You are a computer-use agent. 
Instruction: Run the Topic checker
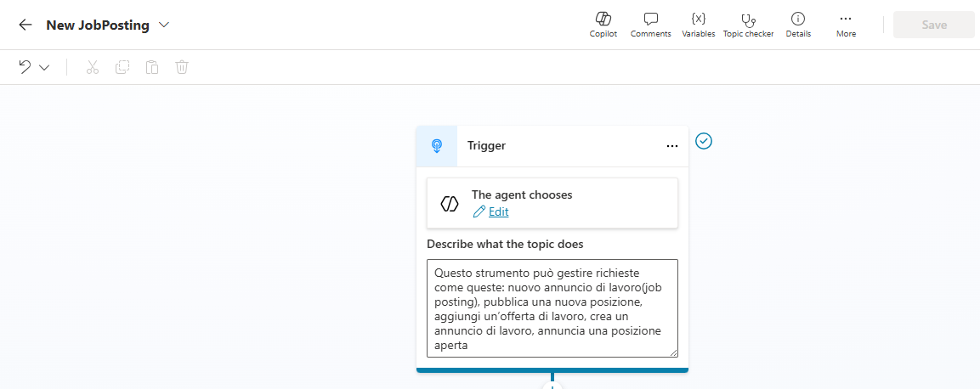coord(748,24)
